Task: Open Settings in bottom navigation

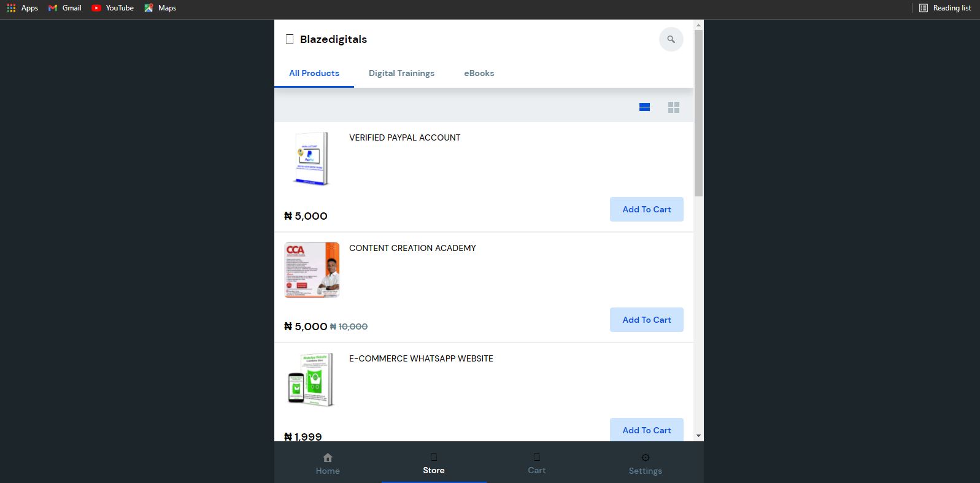Action: coord(645,464)
